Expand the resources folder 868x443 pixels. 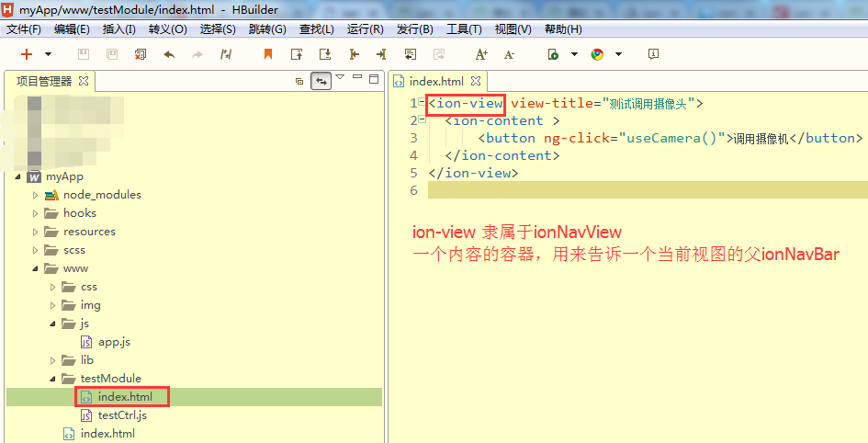[x=36, y=232]
